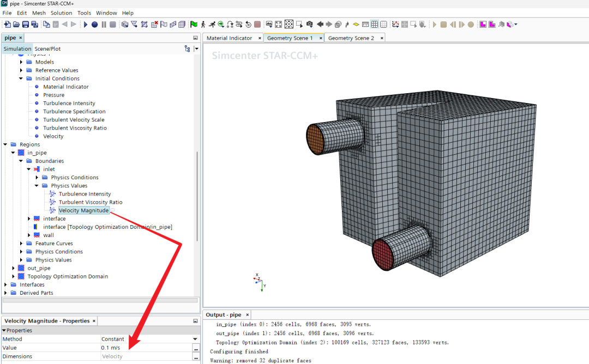This screenshot has width=589, height=364.
Task: Click the yellow diamond plane icon
Action: coord(356,25)
